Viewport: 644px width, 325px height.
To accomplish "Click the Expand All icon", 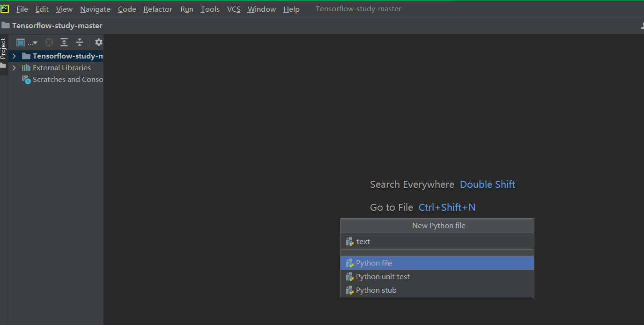I will coord(64,42).
